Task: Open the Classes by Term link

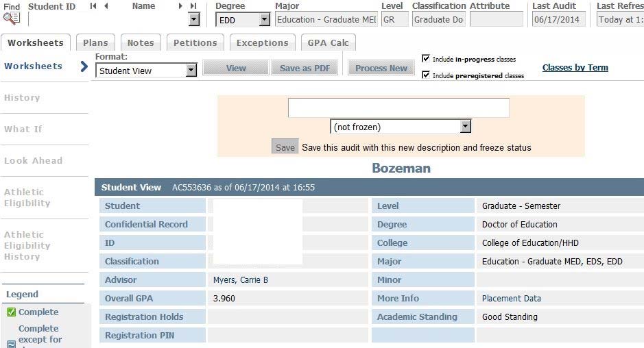Action: [x=575, y=67]
